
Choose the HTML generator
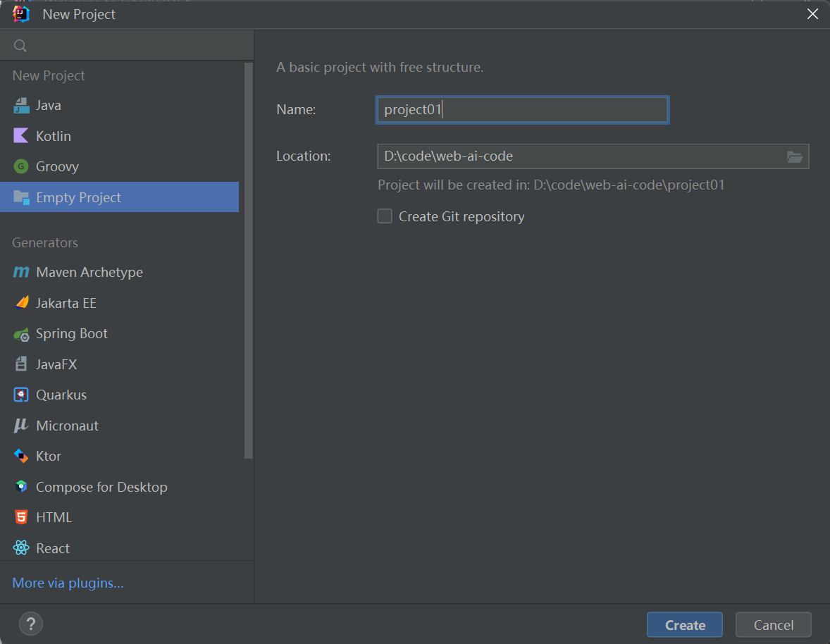point(120,517)
